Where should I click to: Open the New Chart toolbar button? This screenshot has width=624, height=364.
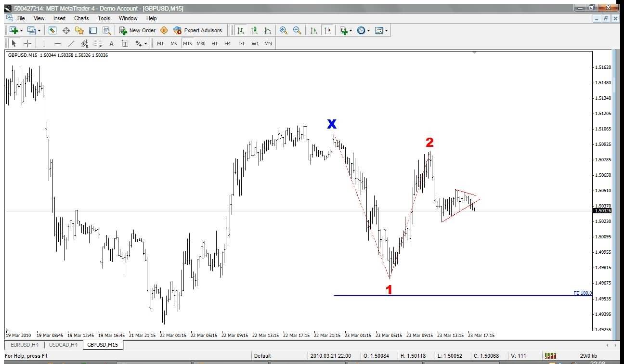[14, 30]
